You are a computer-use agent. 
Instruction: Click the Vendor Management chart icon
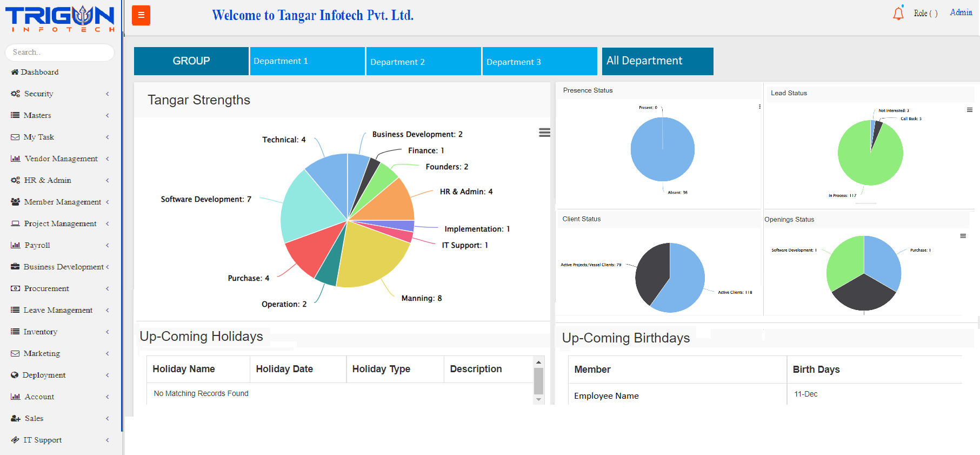tap(15, 159)
